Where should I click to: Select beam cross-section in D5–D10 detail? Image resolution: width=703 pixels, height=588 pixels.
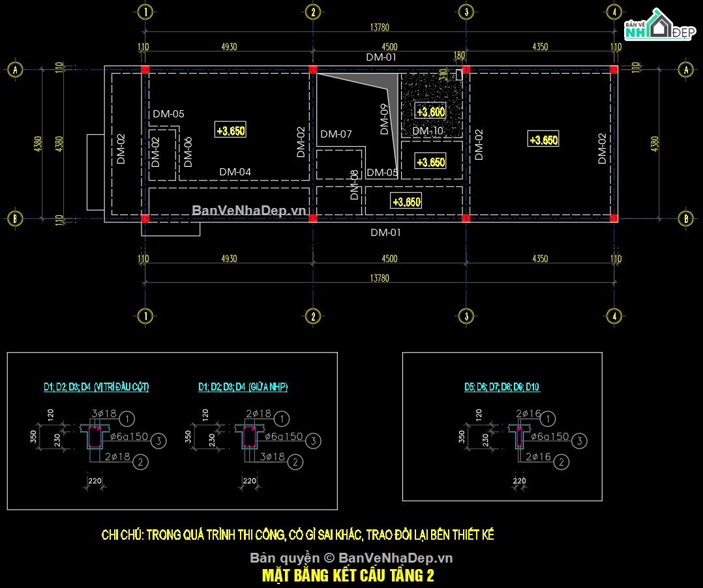coord(518,437)
